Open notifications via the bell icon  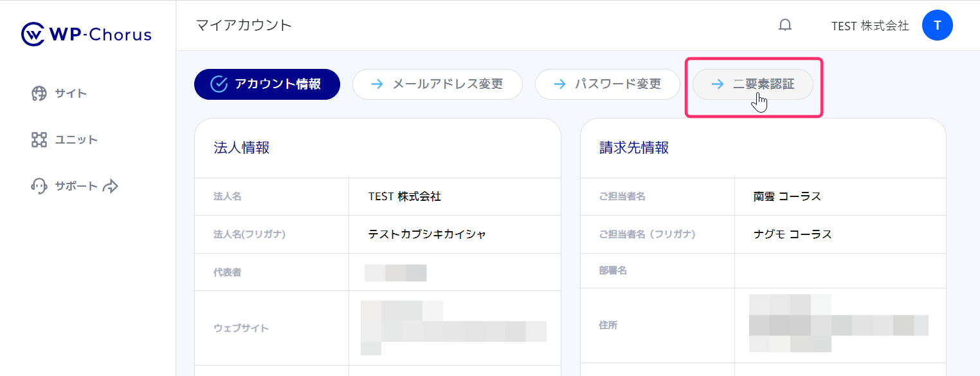785,25
